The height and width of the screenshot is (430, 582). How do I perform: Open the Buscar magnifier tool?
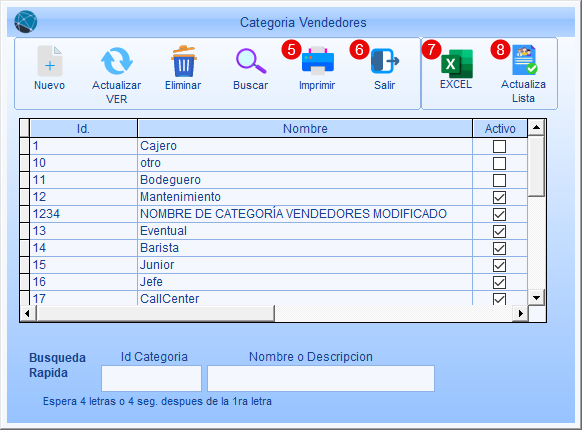251,61
